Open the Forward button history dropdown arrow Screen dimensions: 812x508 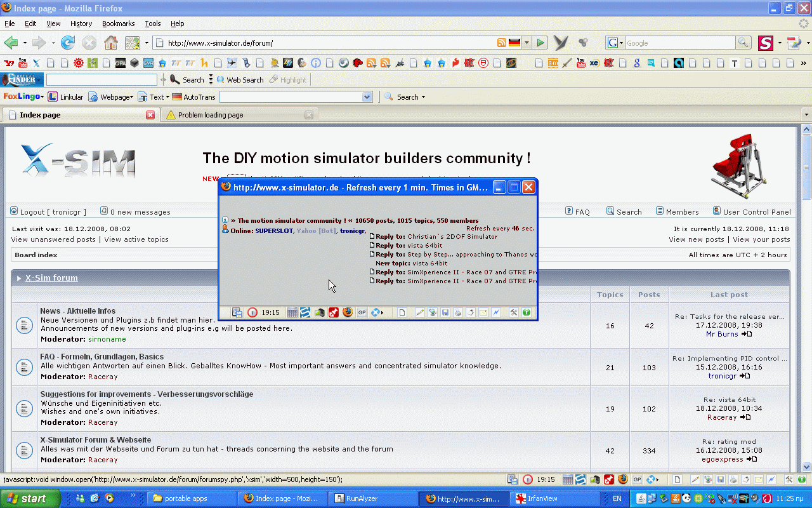click(x=53, y=43)
